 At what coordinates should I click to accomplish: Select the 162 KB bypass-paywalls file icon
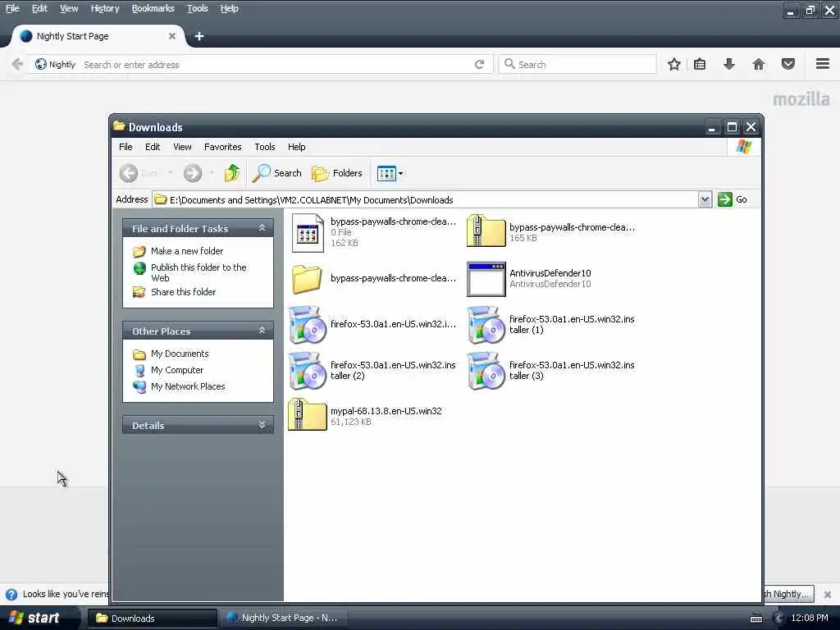coord(308,232)
